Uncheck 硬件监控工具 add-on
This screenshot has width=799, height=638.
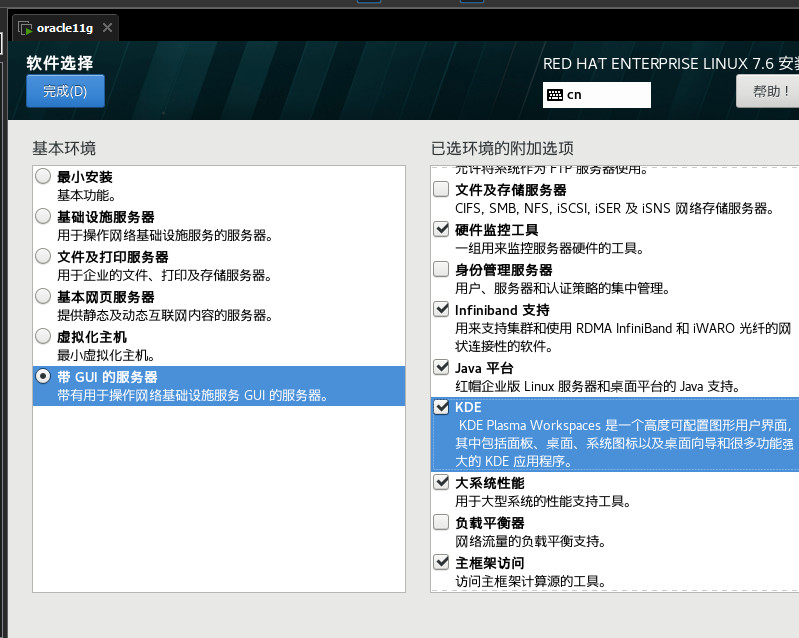[441, 229]
